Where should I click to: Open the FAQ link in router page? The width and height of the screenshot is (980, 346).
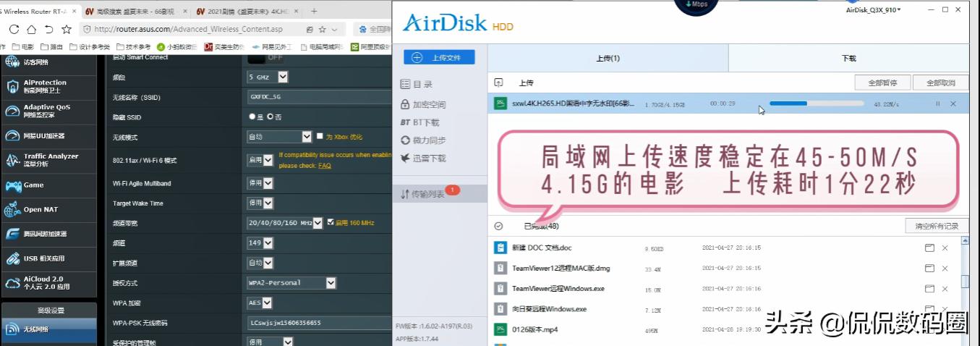point(325,166)
